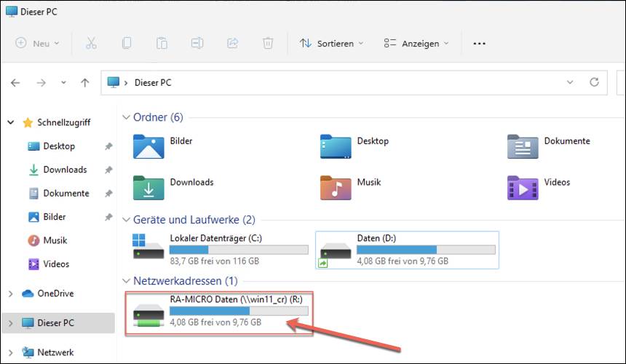Select the Dokumente folder icon in Ordner

click(523, 146)
